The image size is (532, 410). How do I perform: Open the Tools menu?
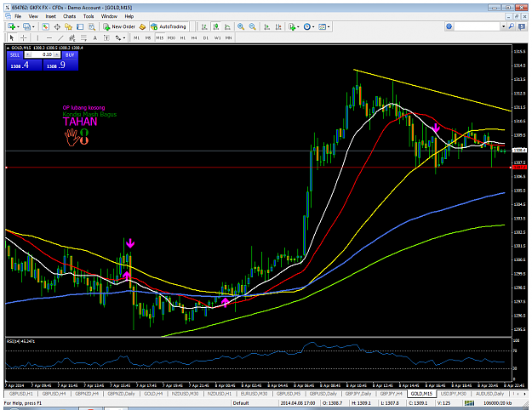click(x=89, y=16)
